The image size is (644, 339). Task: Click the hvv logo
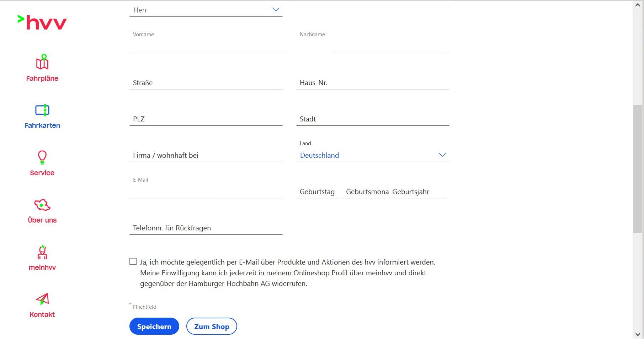coord(42,22)
